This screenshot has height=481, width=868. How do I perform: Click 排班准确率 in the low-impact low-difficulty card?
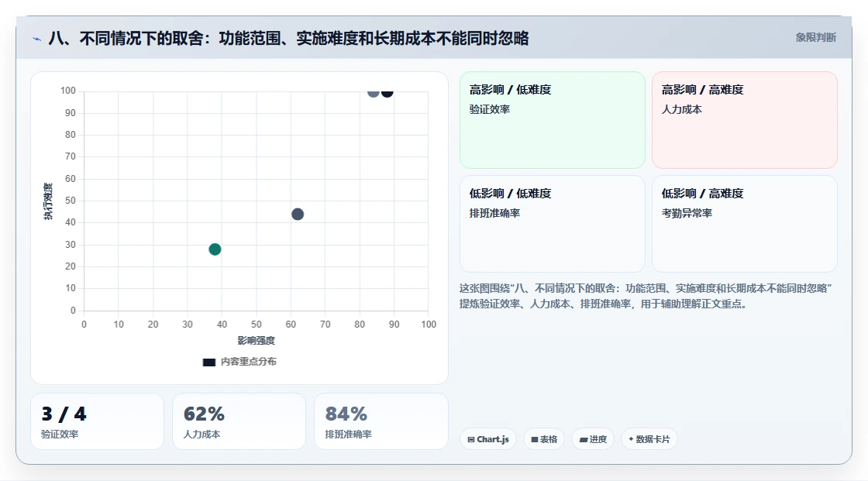point(494,213)
